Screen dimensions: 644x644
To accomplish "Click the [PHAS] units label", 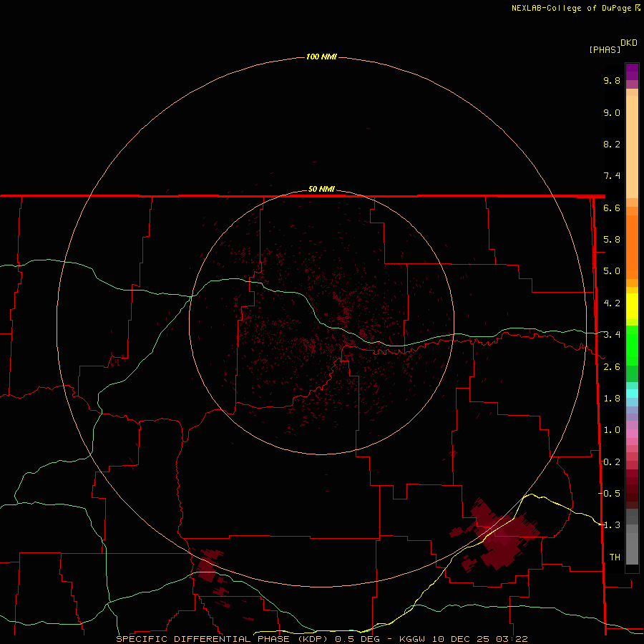I will tap(605, 49).
